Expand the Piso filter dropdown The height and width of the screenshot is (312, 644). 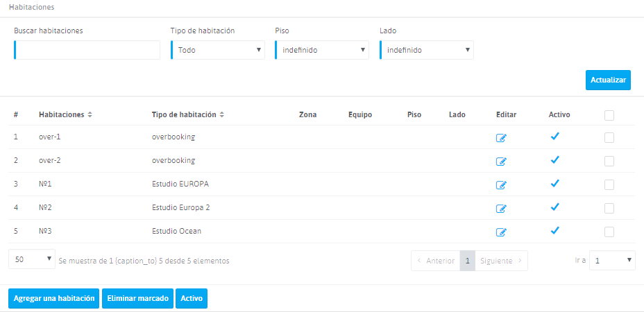click(323, 50)
